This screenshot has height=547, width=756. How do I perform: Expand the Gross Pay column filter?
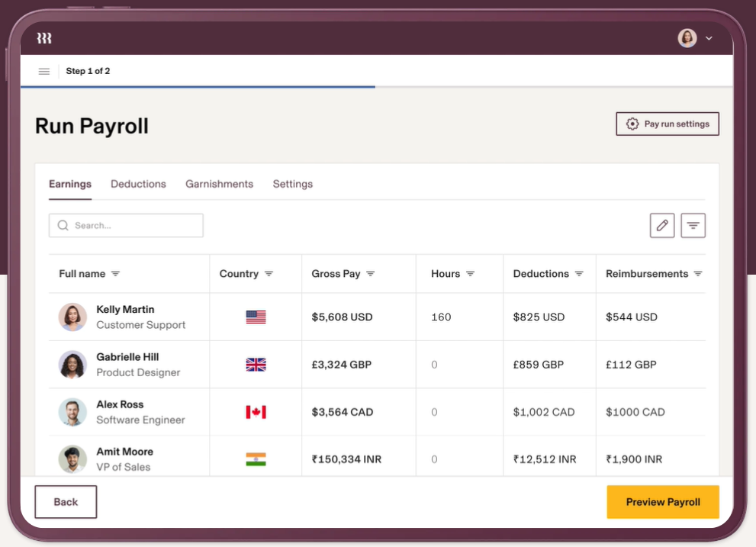pyautogui.click(x=370, y=274)
